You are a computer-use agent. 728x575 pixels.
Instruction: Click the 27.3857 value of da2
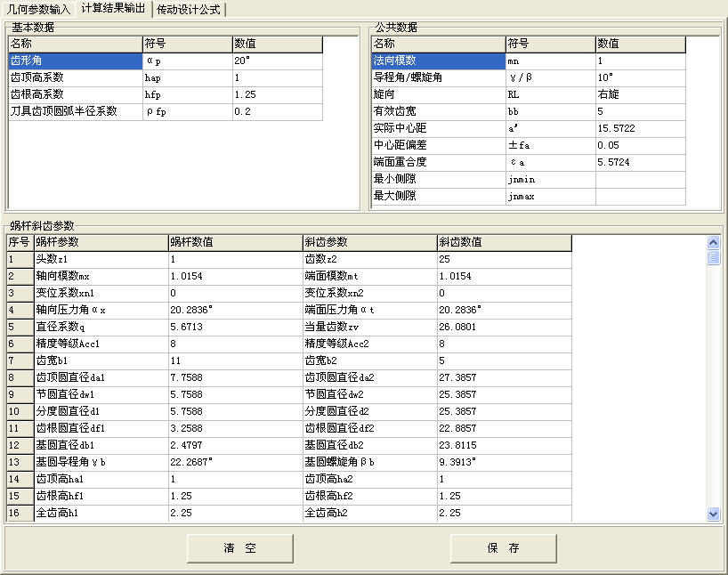pos(505,377)
